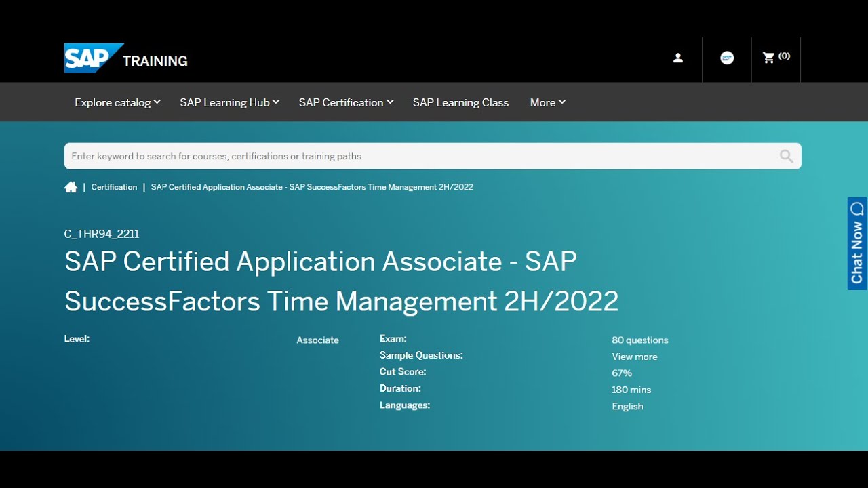Viewport: 868px width, 488px height.
Task: Click the search magnifier icon
Action: [x=787, y=156]
